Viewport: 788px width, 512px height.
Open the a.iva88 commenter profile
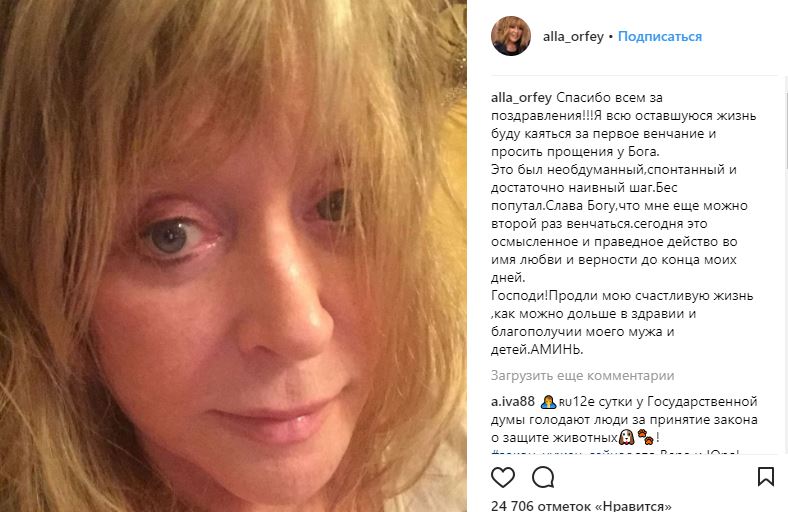click(x=513, y=401)
